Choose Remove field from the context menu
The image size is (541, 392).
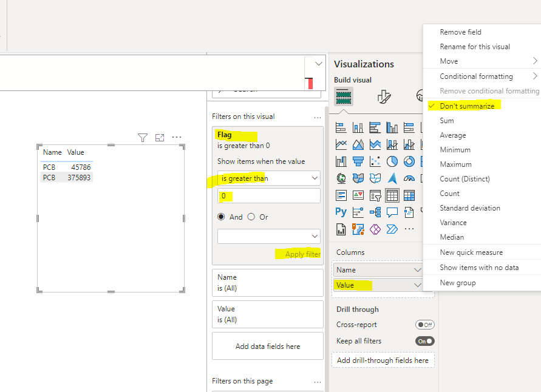[461, 32]
